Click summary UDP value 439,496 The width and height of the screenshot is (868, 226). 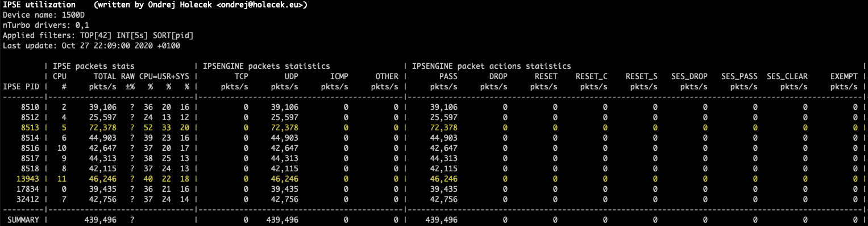283,220
